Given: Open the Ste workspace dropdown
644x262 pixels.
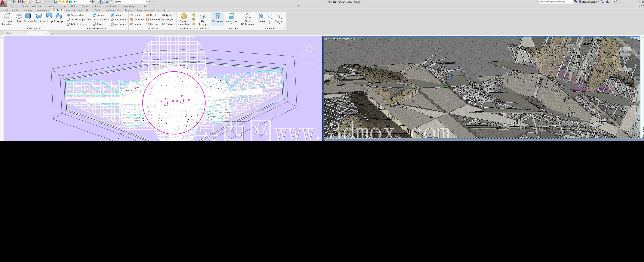Looking at the screenshot, I should (x=146, y=2).
